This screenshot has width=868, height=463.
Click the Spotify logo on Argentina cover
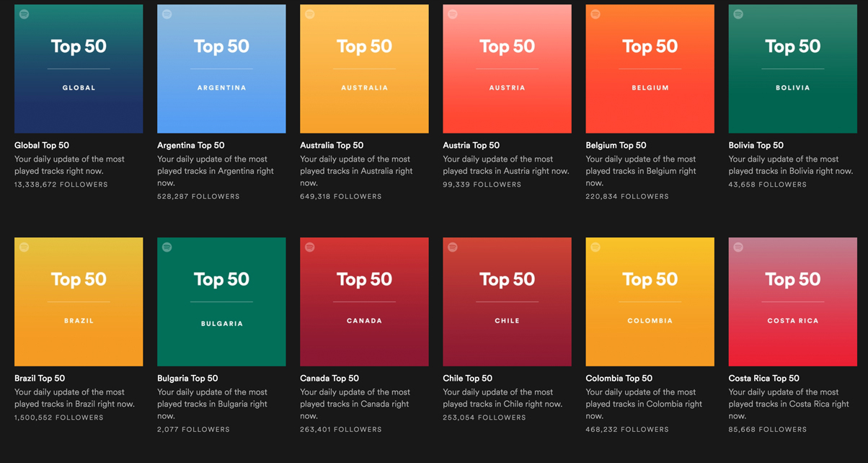167,14
